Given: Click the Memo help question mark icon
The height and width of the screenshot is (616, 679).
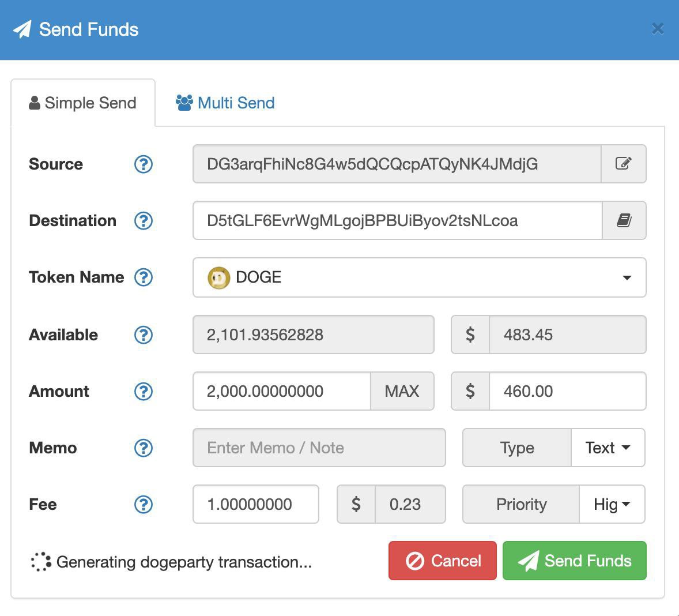Looking at the screenshot, I should point(144,448).
